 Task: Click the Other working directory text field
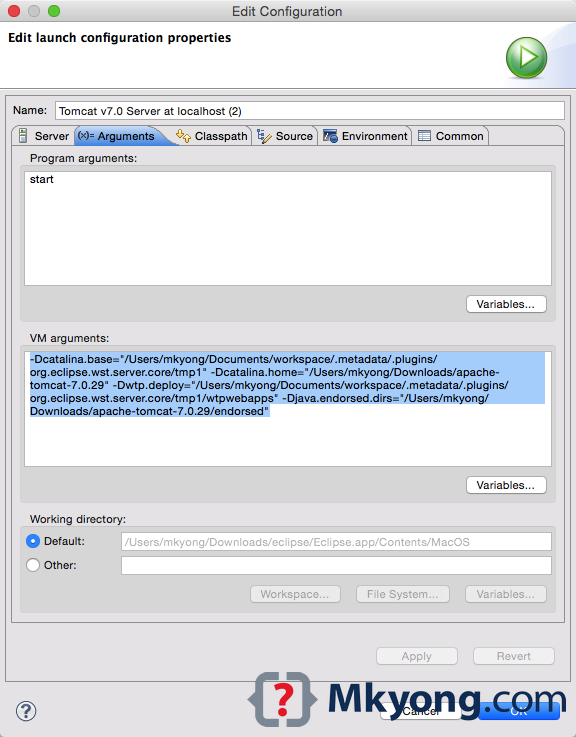coord(336,565)
